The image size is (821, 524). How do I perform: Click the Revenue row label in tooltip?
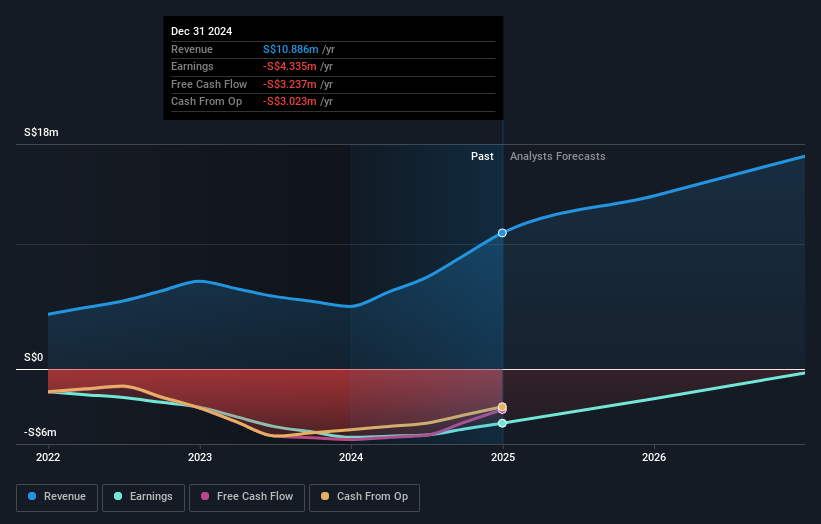coord(192,49)
